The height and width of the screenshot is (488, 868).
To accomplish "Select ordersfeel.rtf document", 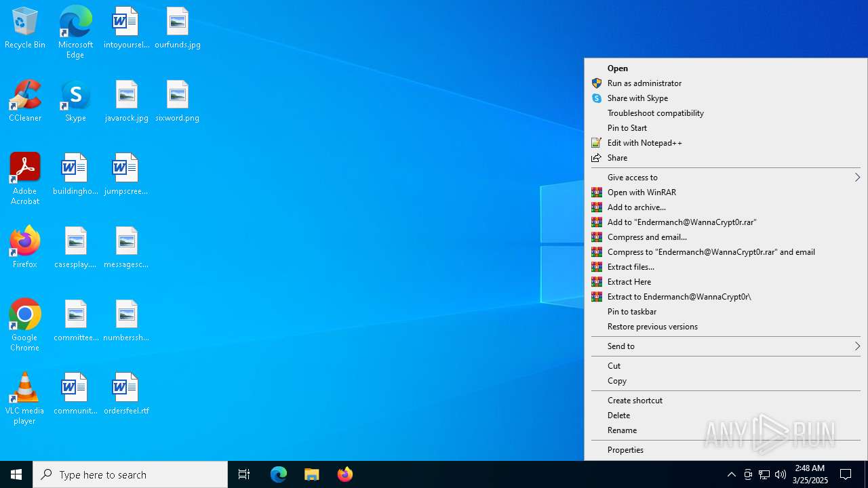I will click(x=126, y=394).
